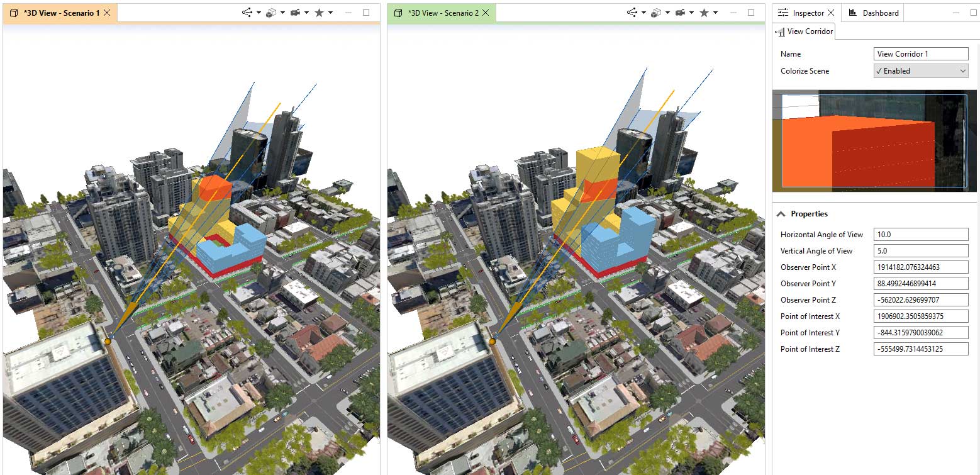Click the view corridor preview thumbnail

coord(874,141)
